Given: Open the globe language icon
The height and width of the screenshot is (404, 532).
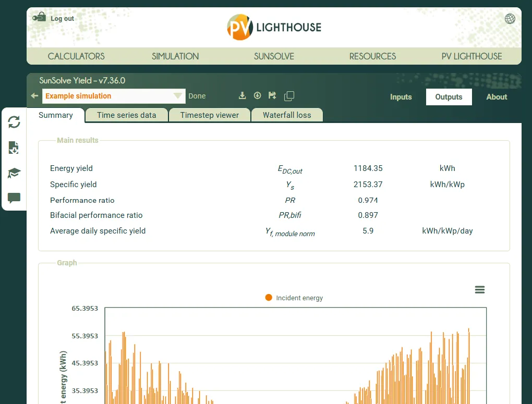Looking at the screenshot, I should pos(510,19).
